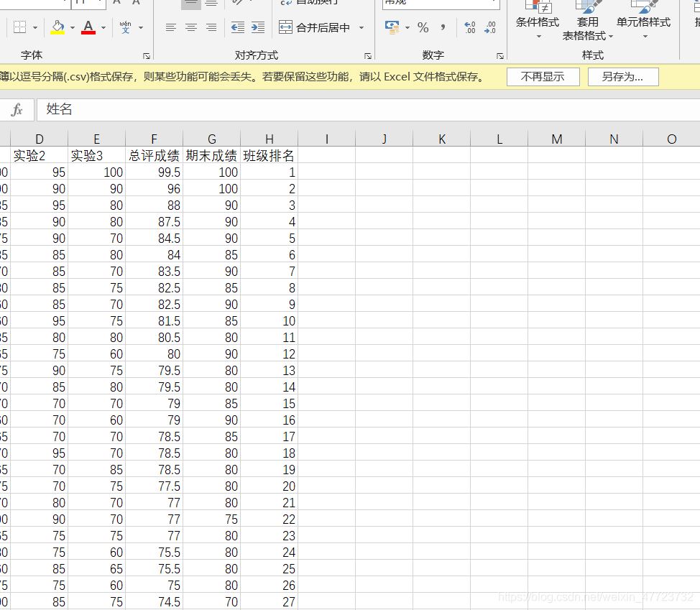Open the borders dropdown arrow
The height and width of the screenshot is (610, 700).
[x=34, y=28]
